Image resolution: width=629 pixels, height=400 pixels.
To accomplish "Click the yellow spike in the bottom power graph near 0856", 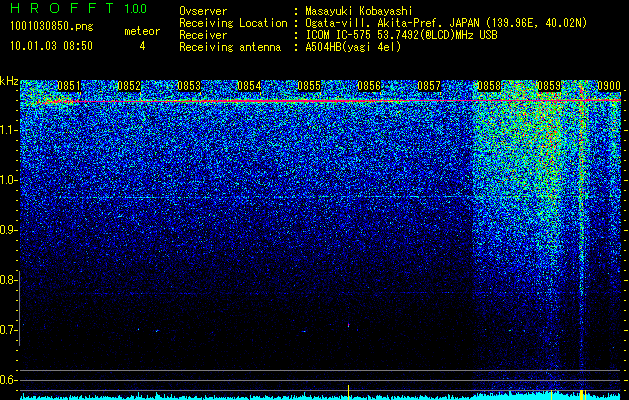I will tap(348, 392).
